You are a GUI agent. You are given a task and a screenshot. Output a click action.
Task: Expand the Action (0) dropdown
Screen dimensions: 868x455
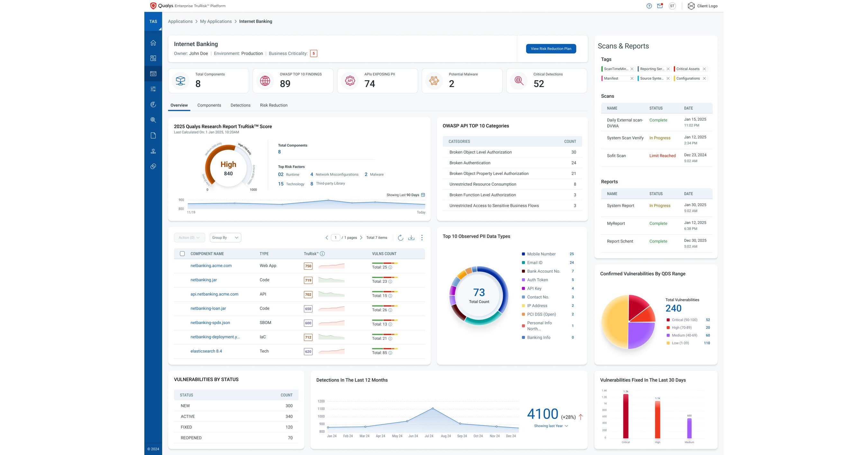(189, 237)
